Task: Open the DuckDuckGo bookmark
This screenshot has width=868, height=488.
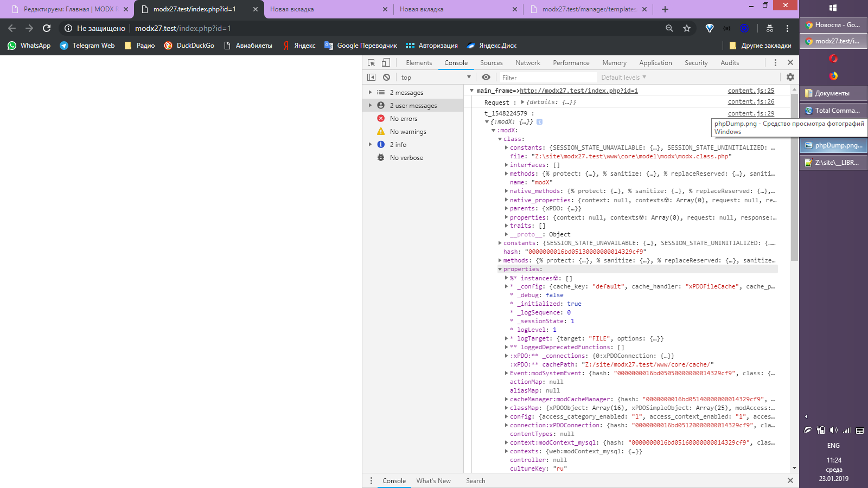Action: click(189, 46)
